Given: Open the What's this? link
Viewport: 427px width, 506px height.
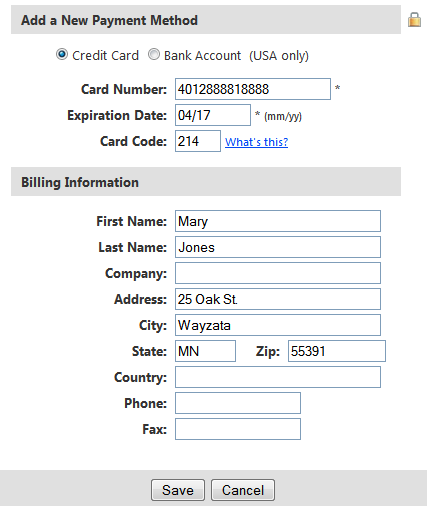Looking at the screenshot, I should pos(256,142).
